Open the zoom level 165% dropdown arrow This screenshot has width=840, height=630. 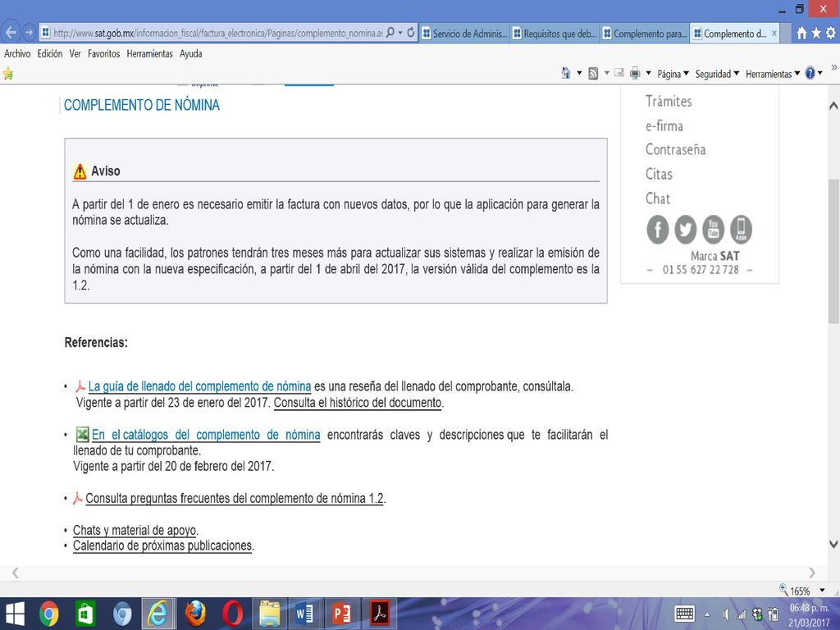(x=822, y=591)
